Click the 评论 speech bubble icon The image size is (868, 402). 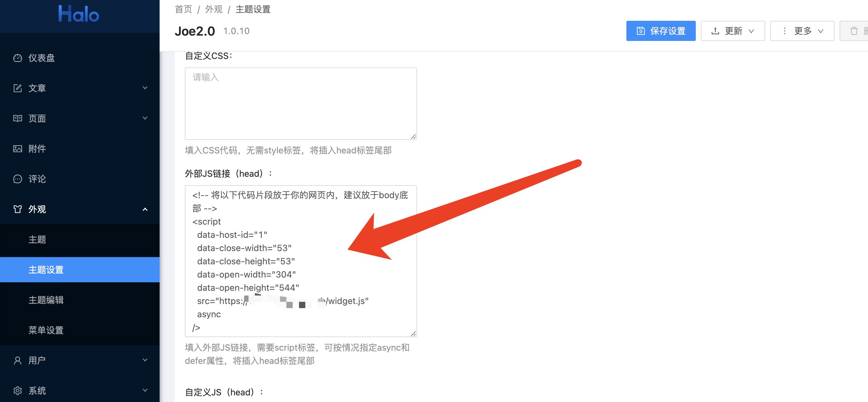pyautogui.click(x=18, y=179)
